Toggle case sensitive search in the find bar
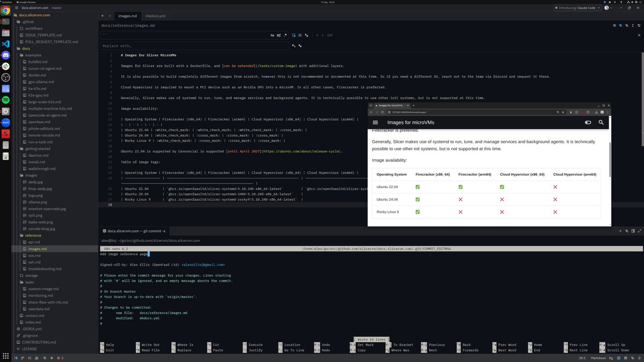Viewport: 644px width, 362px height. point(272,35)
